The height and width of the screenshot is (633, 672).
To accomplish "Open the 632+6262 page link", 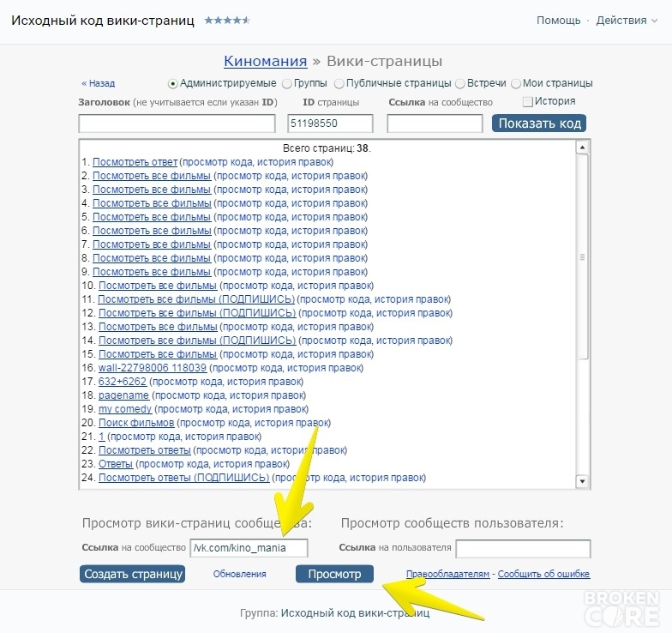I will click(x=122, y=382).
